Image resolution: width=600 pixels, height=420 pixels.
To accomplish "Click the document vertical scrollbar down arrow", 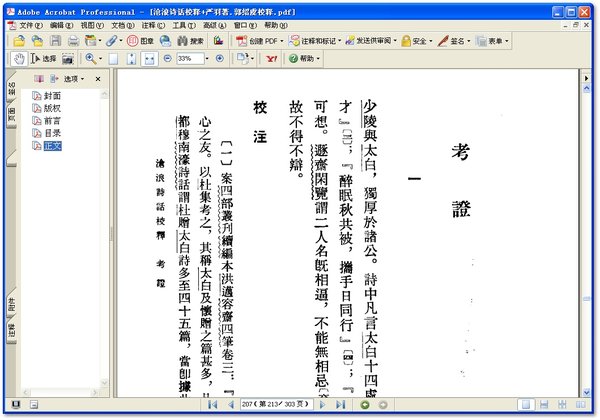I will pyautogui.click(x=586, y=392).
